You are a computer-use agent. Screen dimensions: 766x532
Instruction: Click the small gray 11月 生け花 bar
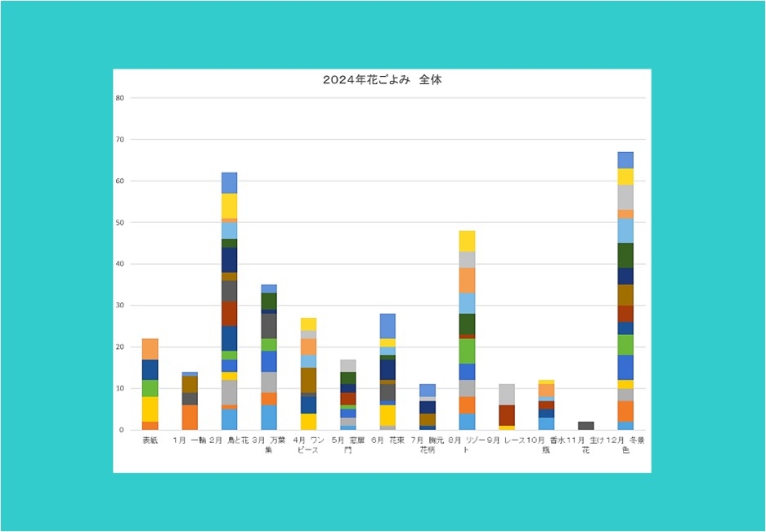click(586, 426)
